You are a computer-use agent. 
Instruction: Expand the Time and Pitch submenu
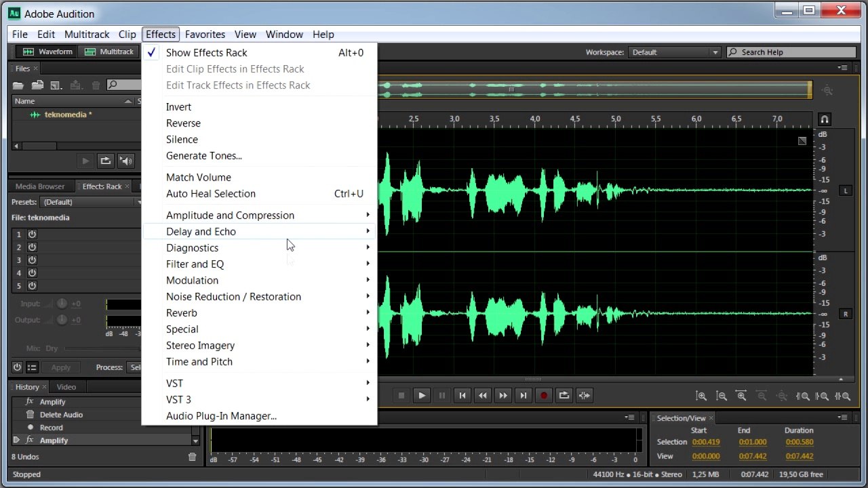coord(259,361)
